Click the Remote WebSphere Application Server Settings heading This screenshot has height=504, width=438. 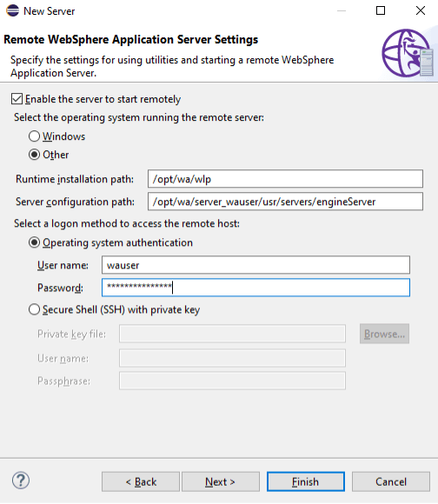click(x=130, y=39)
